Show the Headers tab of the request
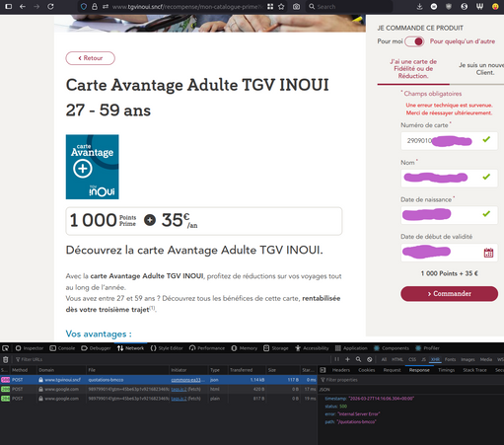 (x=341, y=370)
